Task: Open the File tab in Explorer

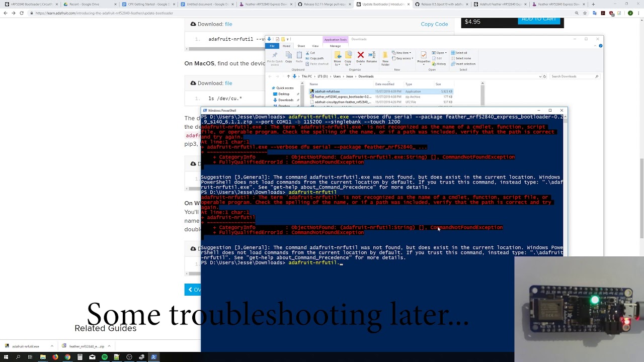Action: click(272, 46)
